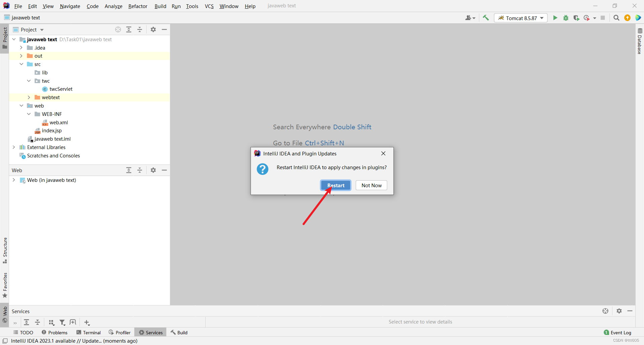
Task: Collapse the src folder
Action: click(21, 64)
